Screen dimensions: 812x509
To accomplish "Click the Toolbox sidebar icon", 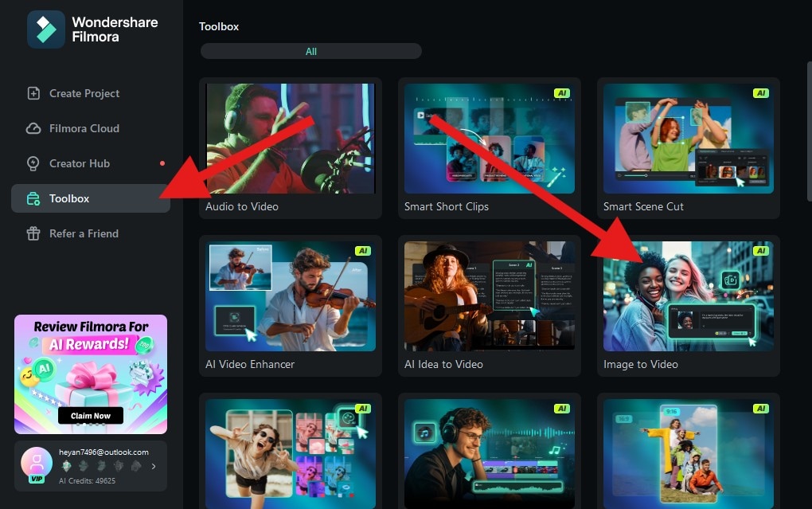I will 33,198.
